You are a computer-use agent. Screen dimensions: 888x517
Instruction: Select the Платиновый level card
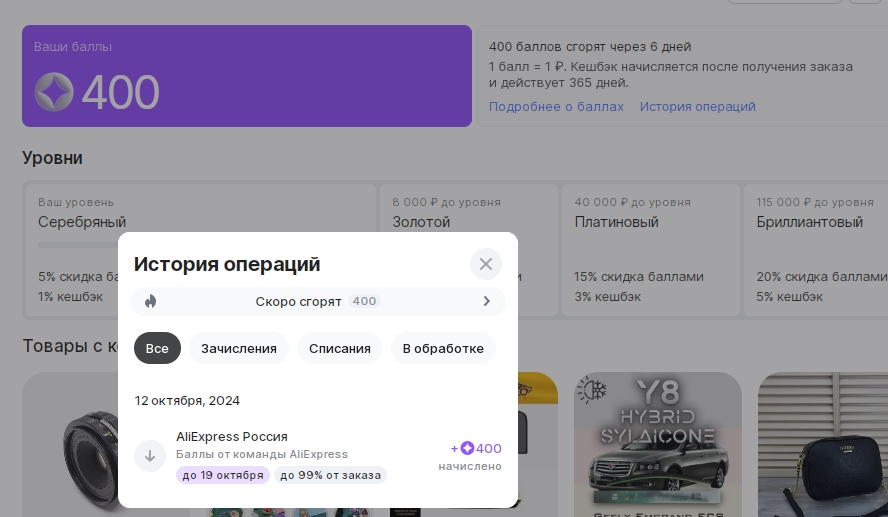651,250
